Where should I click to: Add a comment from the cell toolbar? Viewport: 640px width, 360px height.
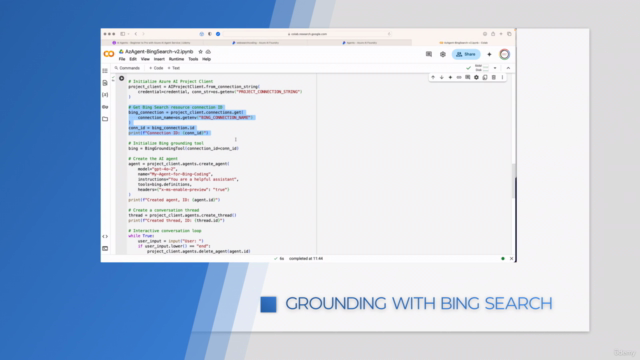[x=467, y=77]
